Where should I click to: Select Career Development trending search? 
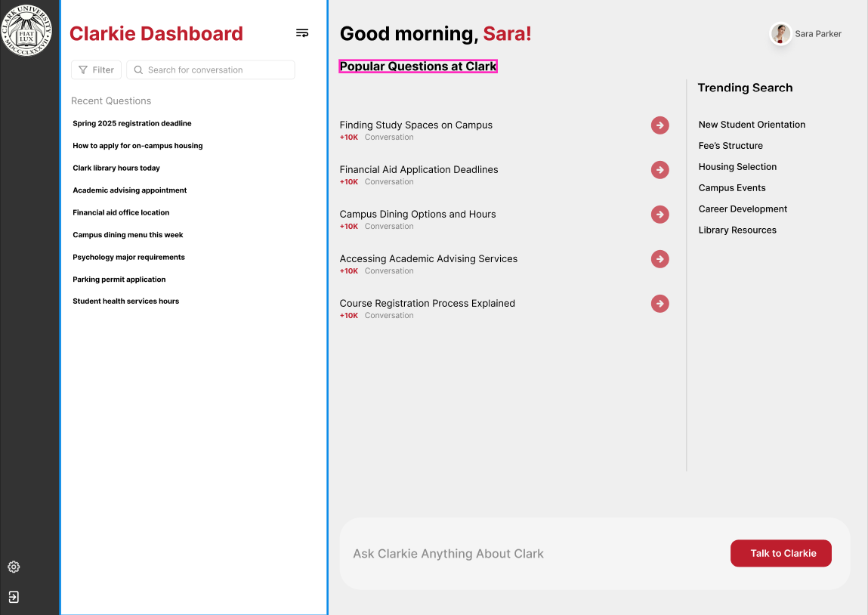point(743,209)
